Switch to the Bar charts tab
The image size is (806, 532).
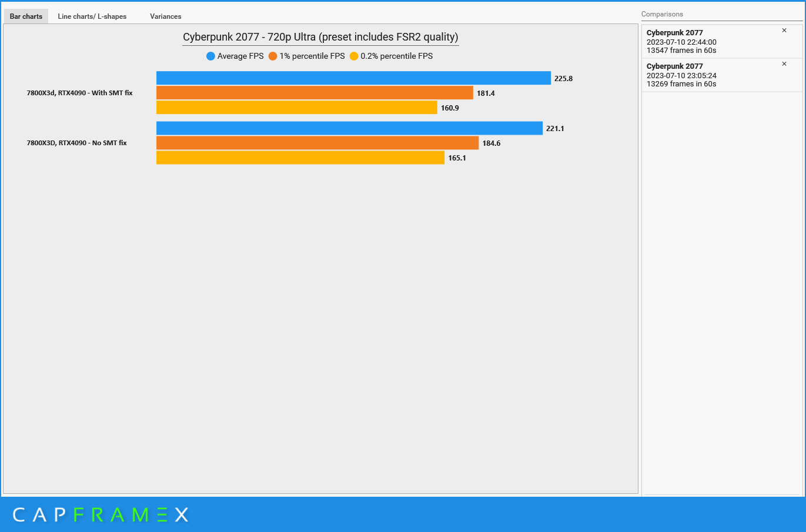(26, 16)
